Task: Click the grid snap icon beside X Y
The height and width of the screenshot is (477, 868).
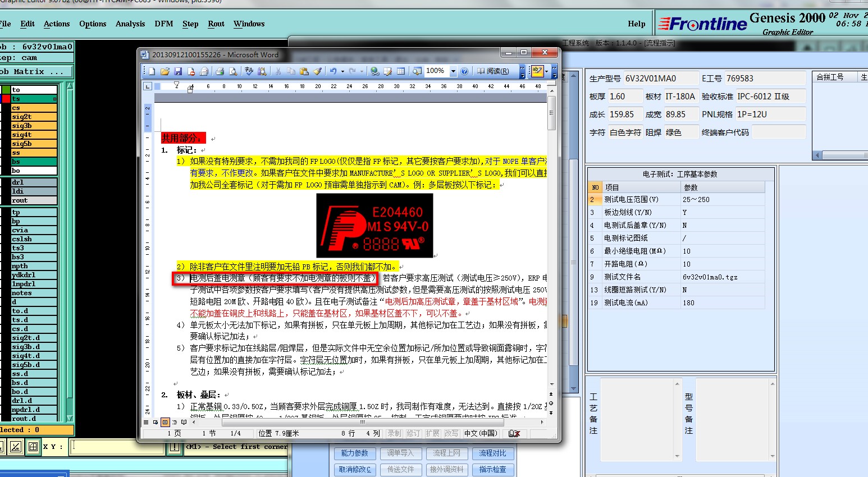Action: [x=33, y=447]
